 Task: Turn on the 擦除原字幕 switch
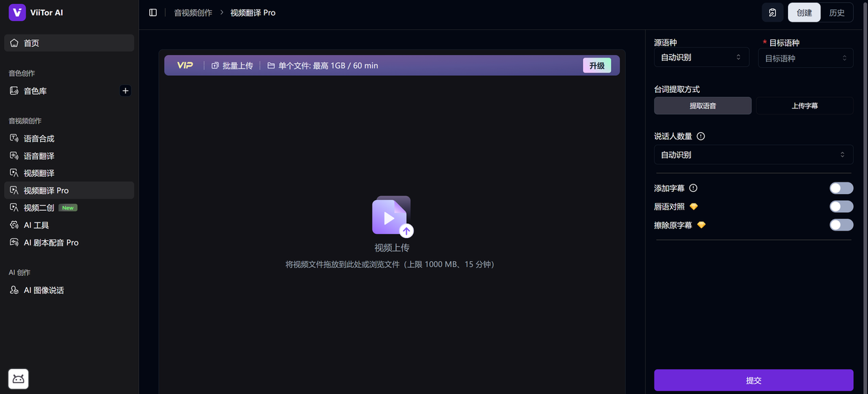[841, 225]
